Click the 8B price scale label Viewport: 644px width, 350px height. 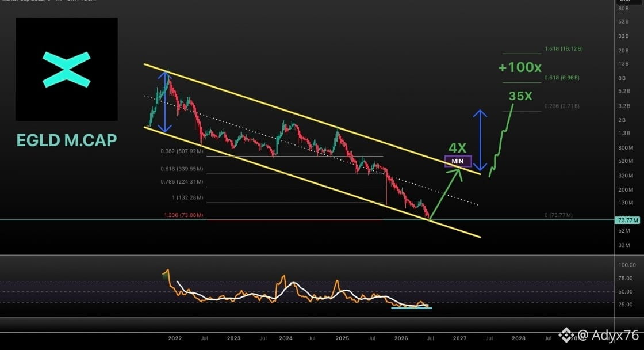(622, 78)
